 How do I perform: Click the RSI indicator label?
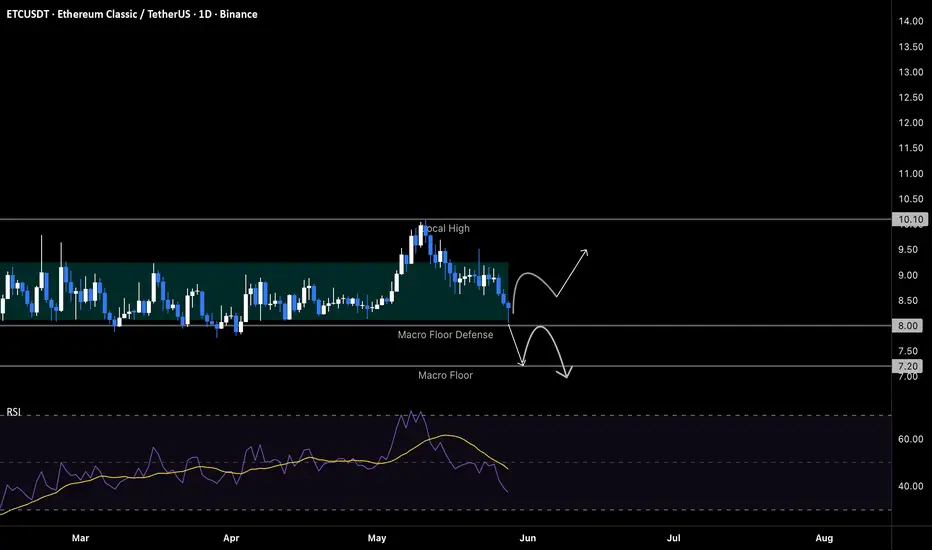click(14, 412)
